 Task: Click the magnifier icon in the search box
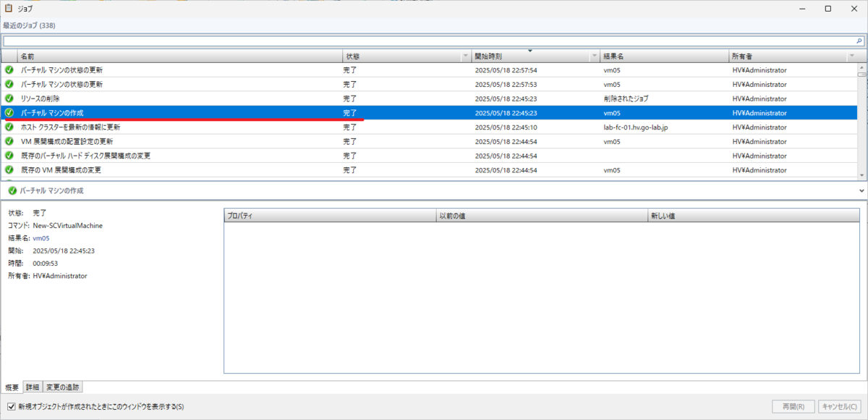click(858, 41)
